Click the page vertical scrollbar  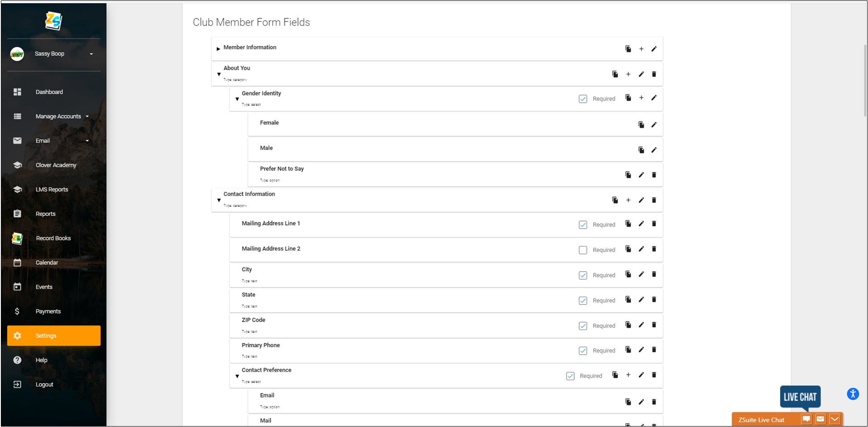coord(865,80)
